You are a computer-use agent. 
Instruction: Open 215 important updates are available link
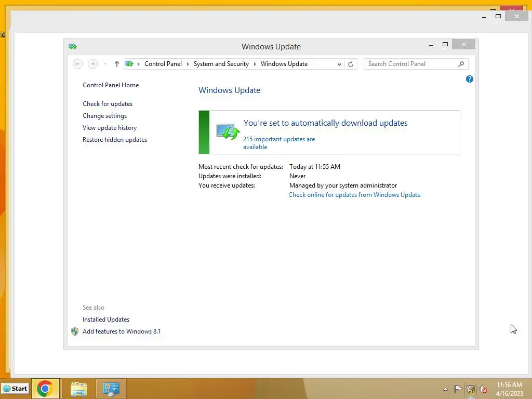coord(279,143)
